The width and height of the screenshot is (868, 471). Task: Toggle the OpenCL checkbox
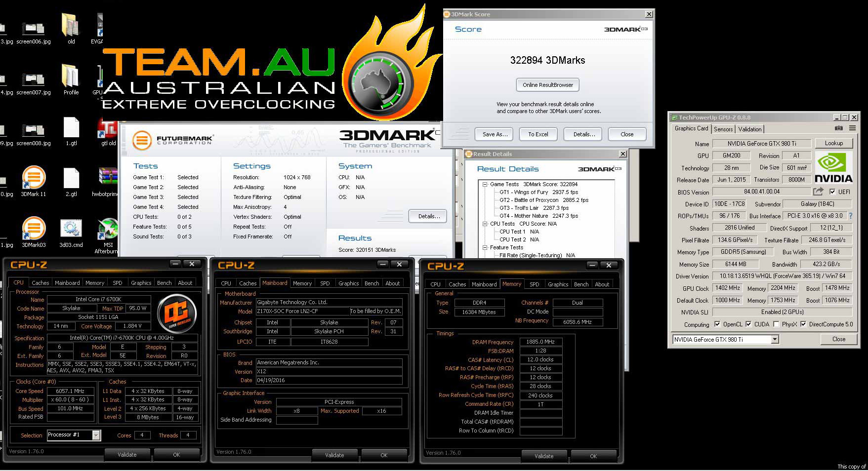[x=717, y=324]
